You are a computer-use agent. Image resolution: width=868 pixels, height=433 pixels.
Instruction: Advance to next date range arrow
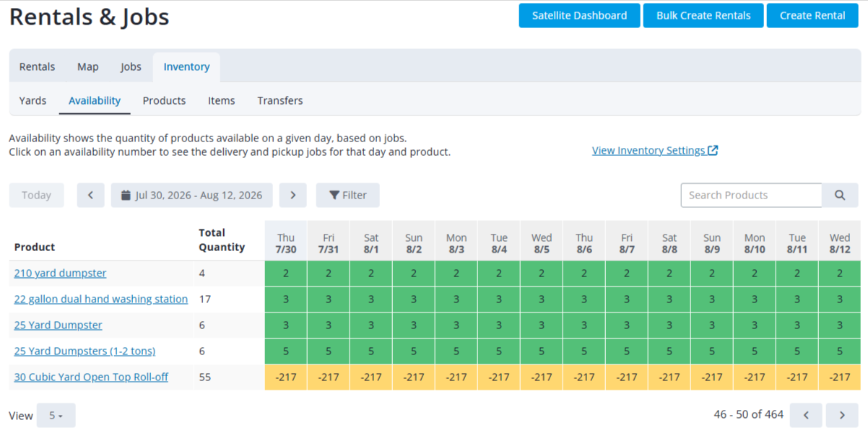[292, 195]
